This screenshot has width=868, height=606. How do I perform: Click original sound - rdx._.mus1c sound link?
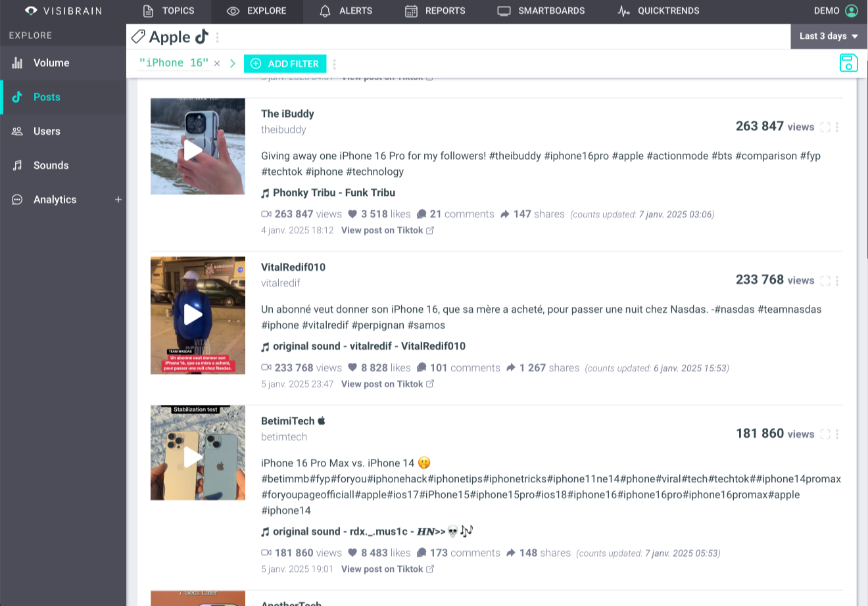(373, 531)
